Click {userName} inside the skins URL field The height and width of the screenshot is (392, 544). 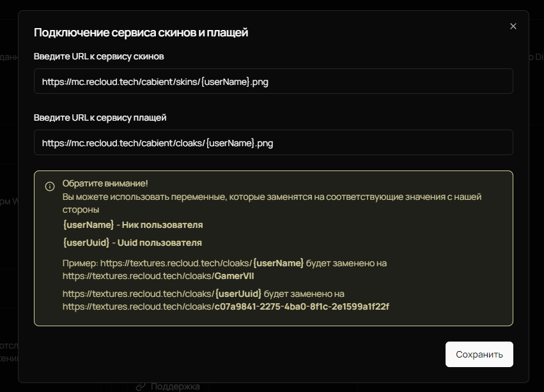click(x=226, y=82)
